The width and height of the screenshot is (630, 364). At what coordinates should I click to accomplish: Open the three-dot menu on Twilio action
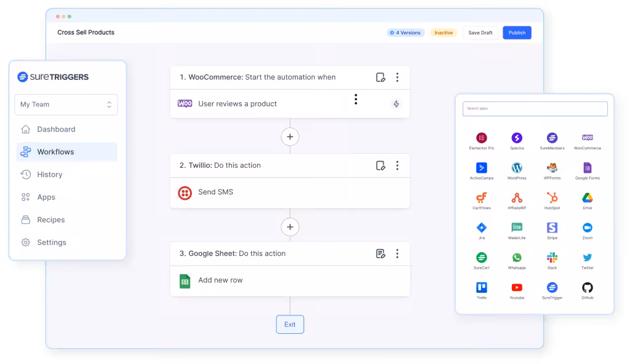pos(397,165)
